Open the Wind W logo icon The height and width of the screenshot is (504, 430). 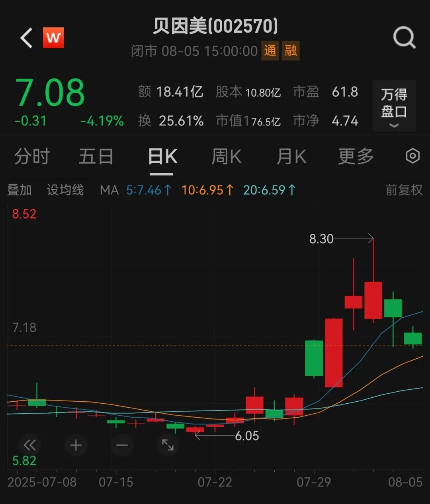pyautogui.click(x=53, y=38)
